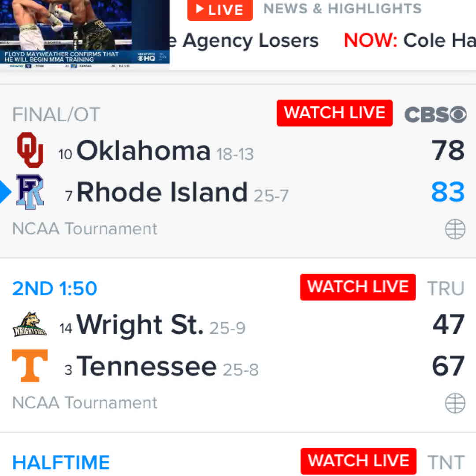The image size is (476, 476).
Task: Tap the 2ND 1:50 game clock status
Action: point(55,289)
